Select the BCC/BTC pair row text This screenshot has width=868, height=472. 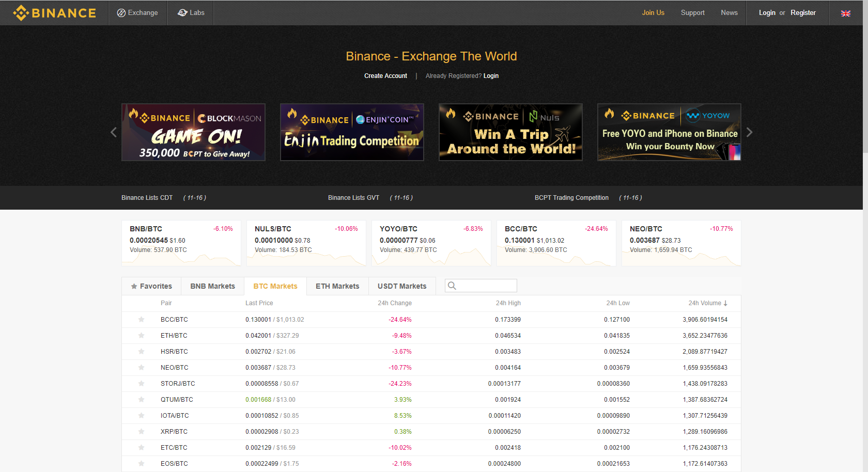coord(174,320)
